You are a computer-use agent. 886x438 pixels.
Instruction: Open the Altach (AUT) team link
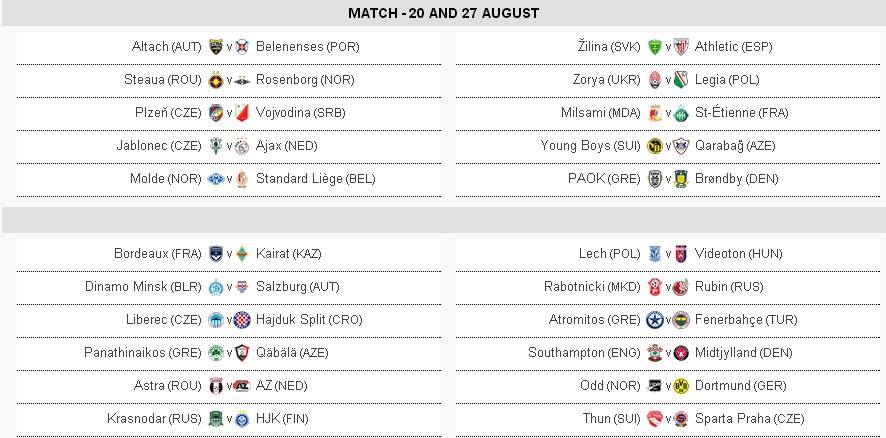pos(166,47)
